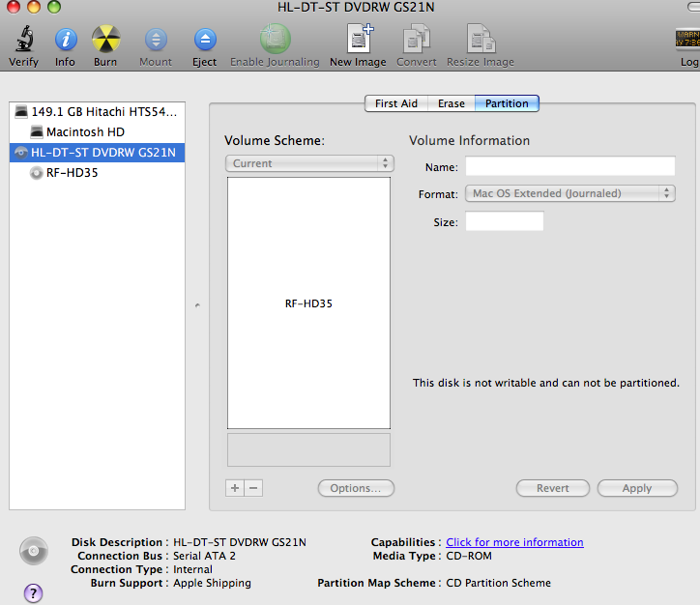
Task: Select the Partition tab
Action: 507,103
